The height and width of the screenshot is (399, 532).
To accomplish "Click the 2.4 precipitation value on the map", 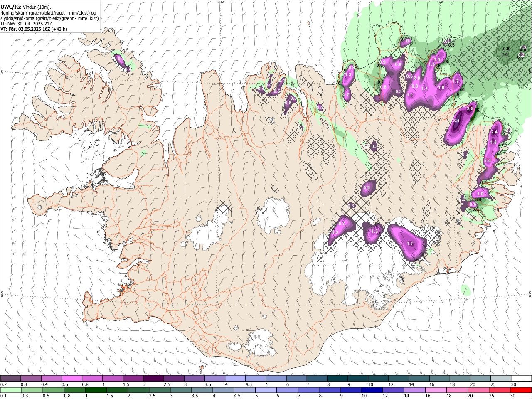I will click(x=494, y=132).
